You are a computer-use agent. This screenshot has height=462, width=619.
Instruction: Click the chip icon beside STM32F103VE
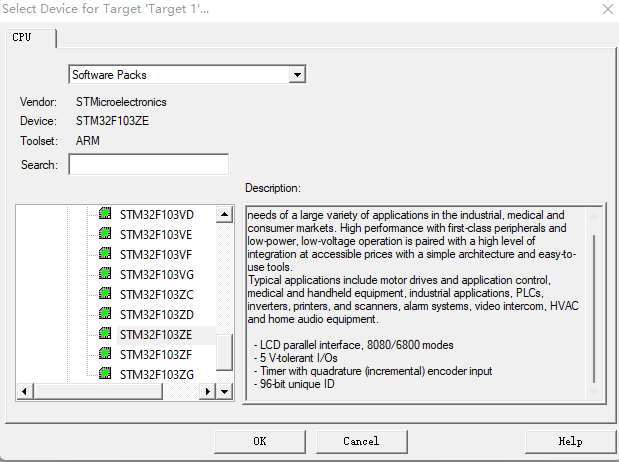(x=105, y=233)
